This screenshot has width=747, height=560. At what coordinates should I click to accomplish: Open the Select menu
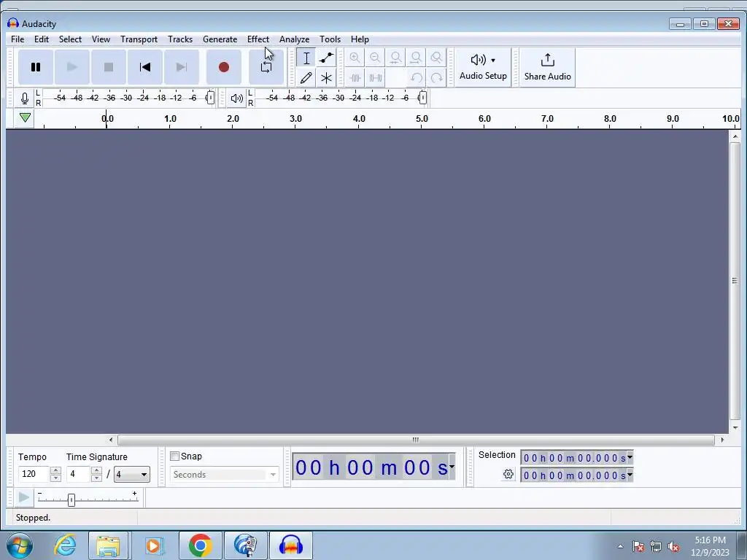coord(70,39)
